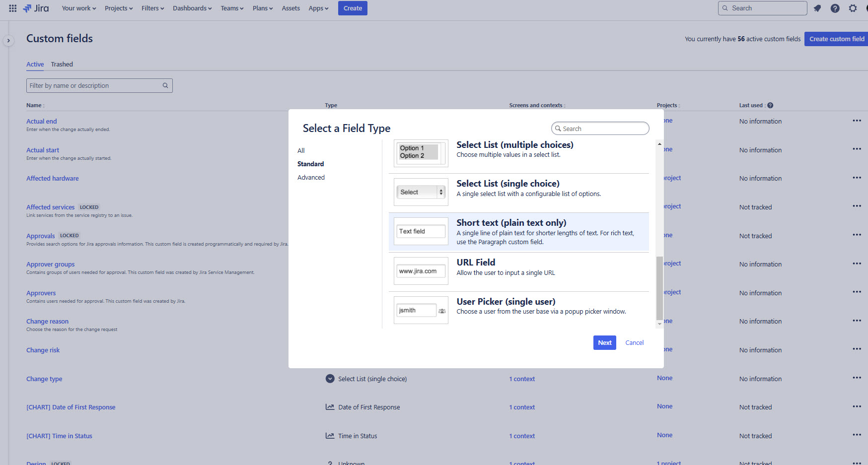Expand the Your work menu
868x465 pixels.
[x=79, y=8]
